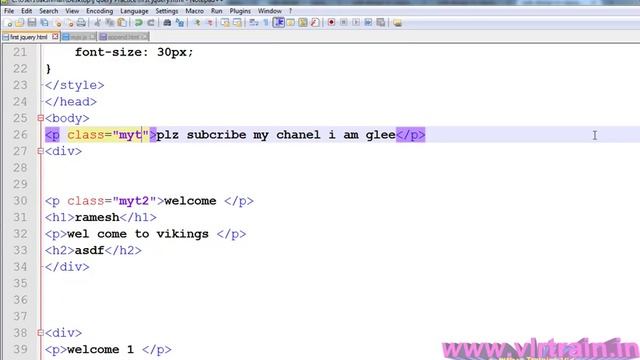Image resolution: width=640 pixels, height=360 pixels.
Task: Save the file using the Save icon
Action: click(x=31, y=23)
